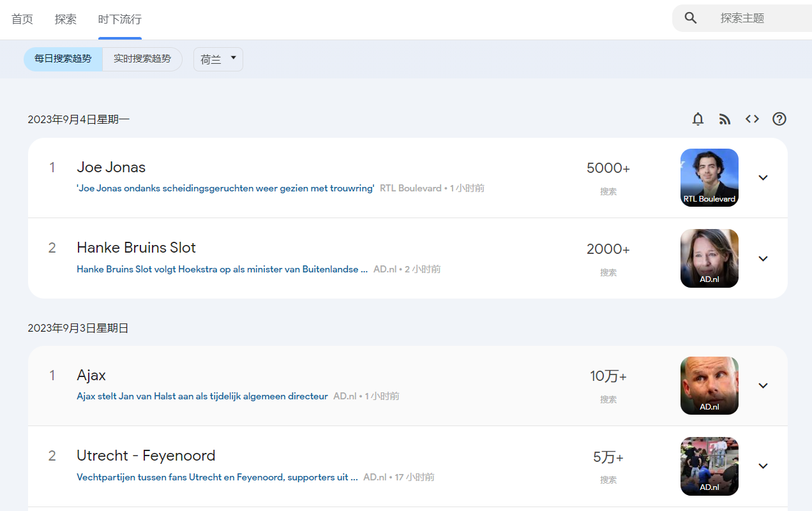Open the Joe Jonas RTL Boulevard thumbnail
The image size is (812, 511).
709,177
